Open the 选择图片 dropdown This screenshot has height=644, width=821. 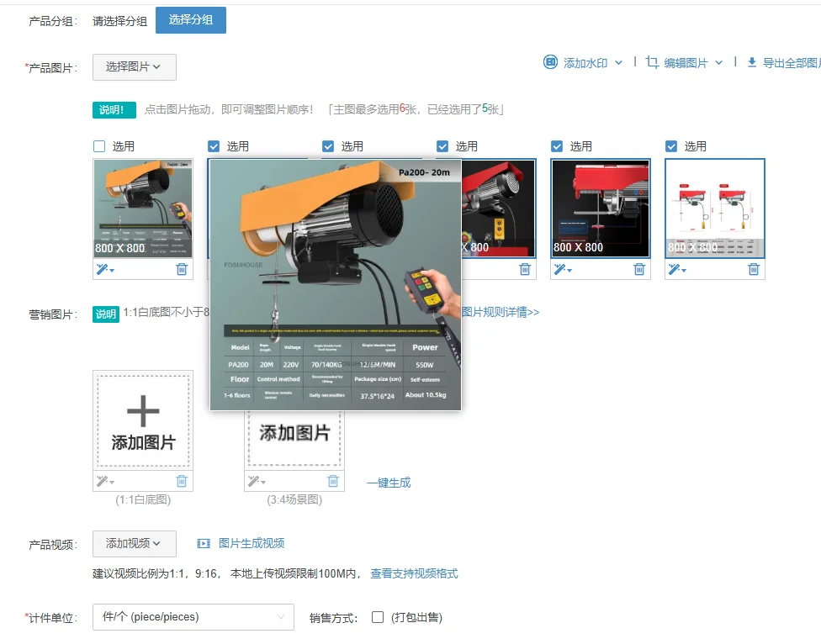134,67
